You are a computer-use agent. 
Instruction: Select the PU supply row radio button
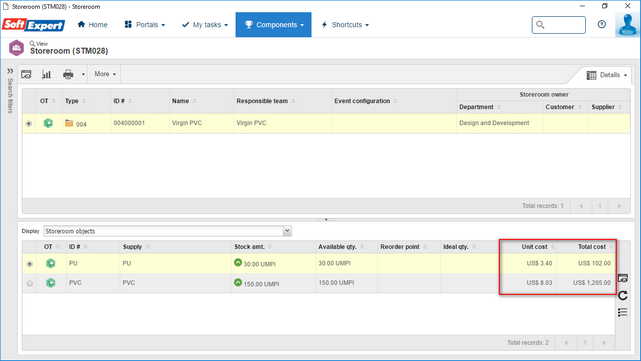point(29,264)
